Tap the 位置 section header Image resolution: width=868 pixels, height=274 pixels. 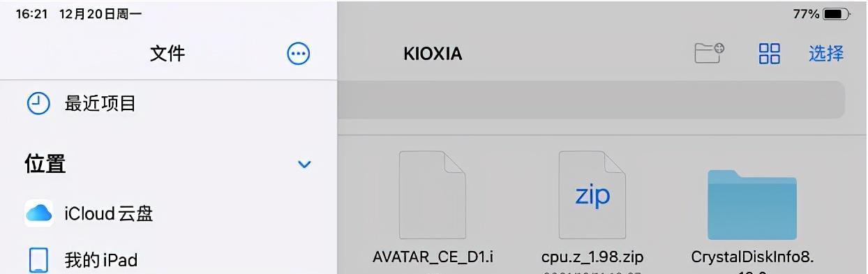[x=45, y=164]
